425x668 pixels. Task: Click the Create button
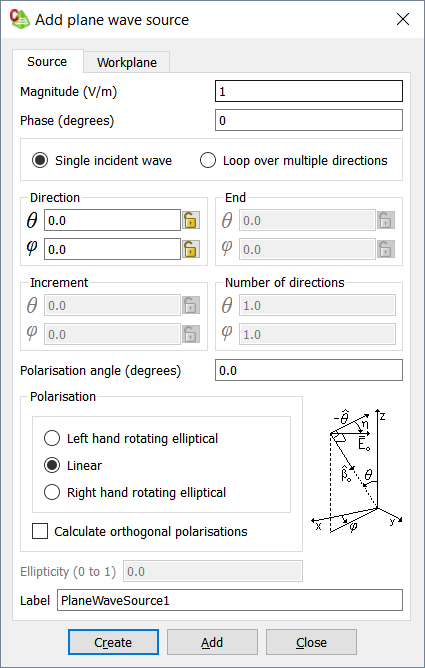pos(113,642)
